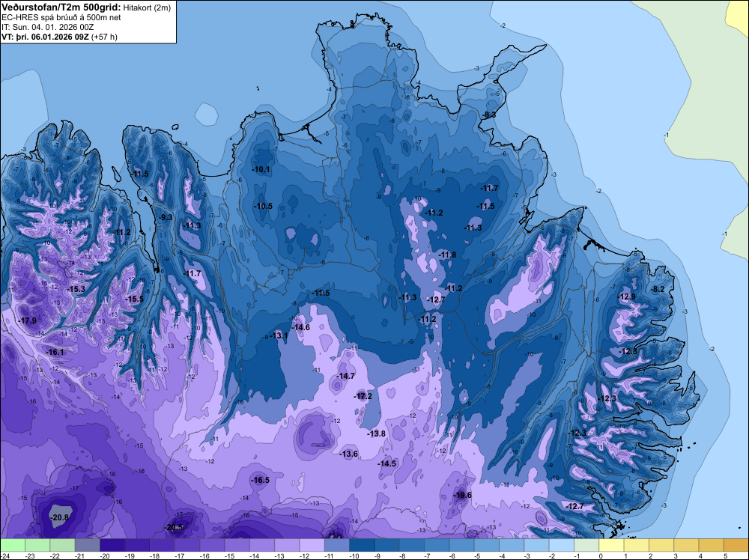Image resolution: width=749 pixels, height=560 pixels.
Task: Select the -20.8 temperature reading
Action: click(60, 518)
